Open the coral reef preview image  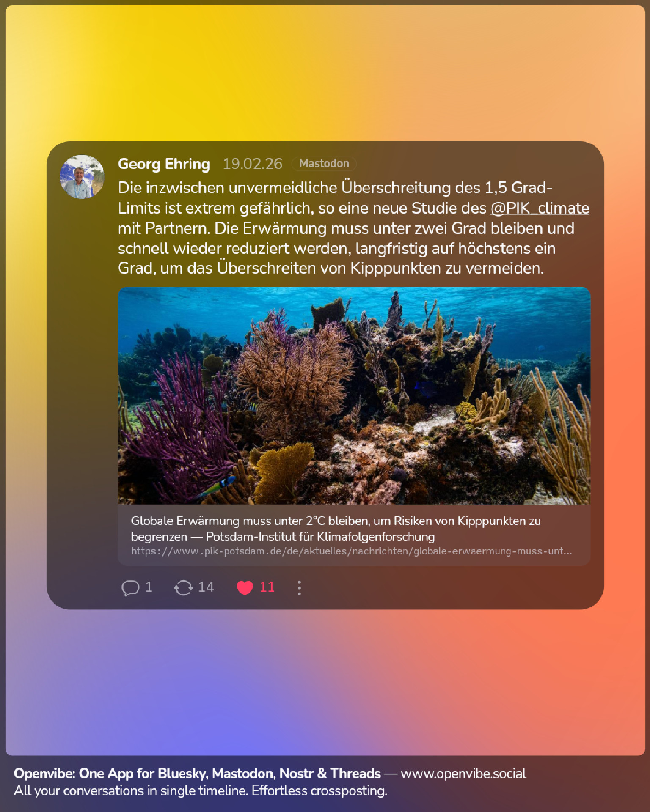point(354,395)
